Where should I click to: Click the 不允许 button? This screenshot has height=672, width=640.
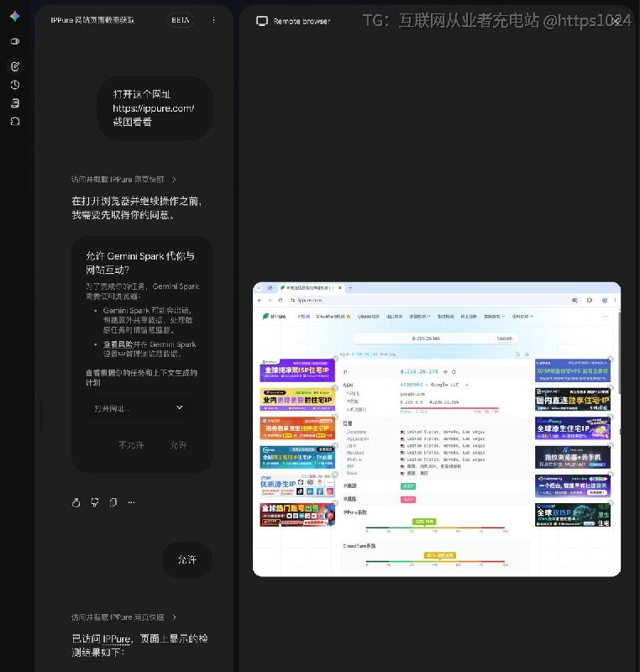coord(131,445)
